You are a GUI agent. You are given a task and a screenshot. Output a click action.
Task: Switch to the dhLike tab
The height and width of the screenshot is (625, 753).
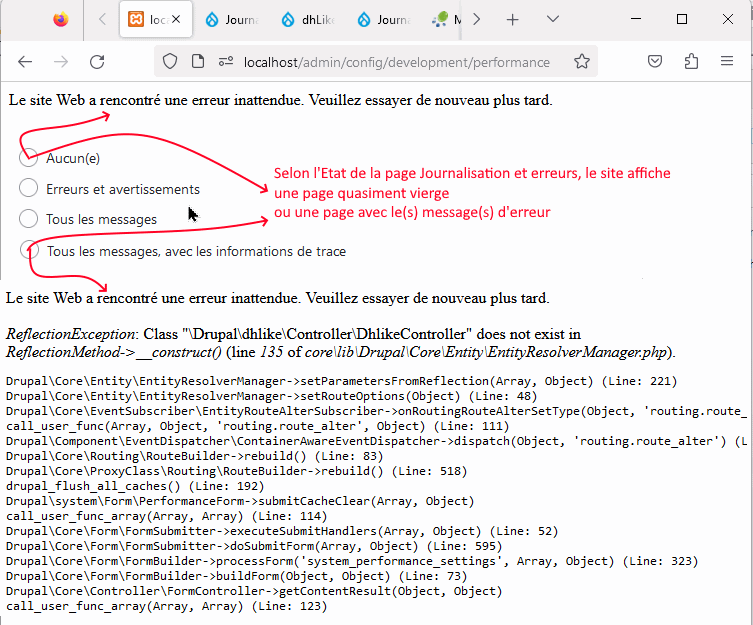312,20
